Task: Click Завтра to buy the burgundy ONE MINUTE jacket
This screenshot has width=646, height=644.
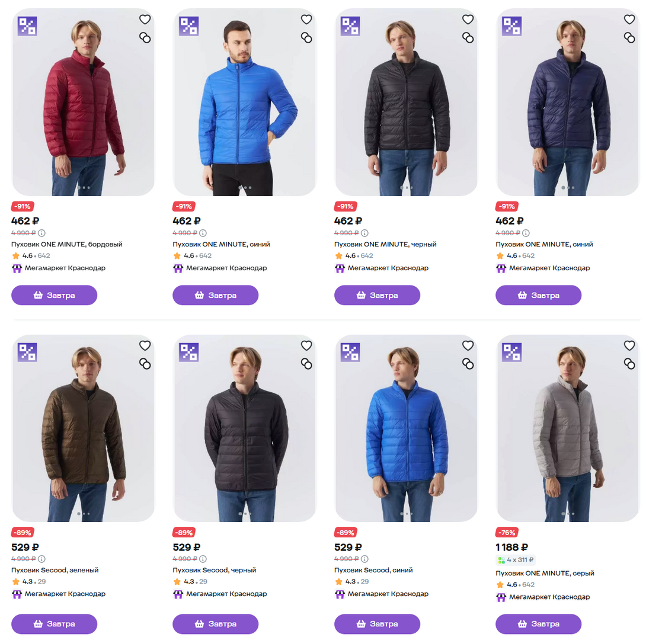Action: [x=54, y=295]
